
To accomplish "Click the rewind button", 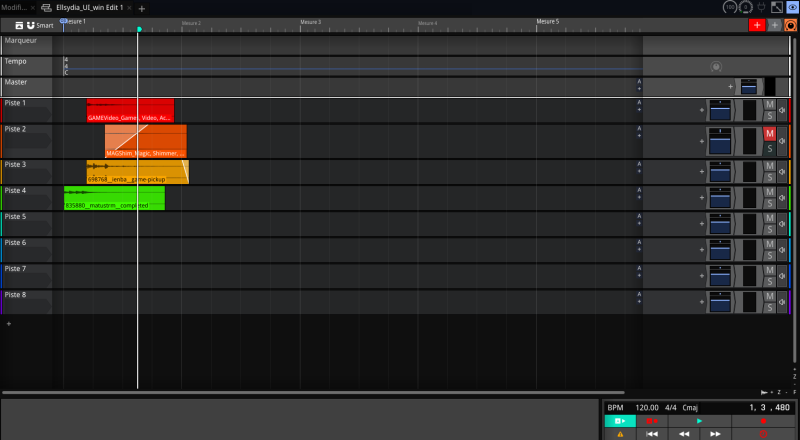I will [684, 434].
